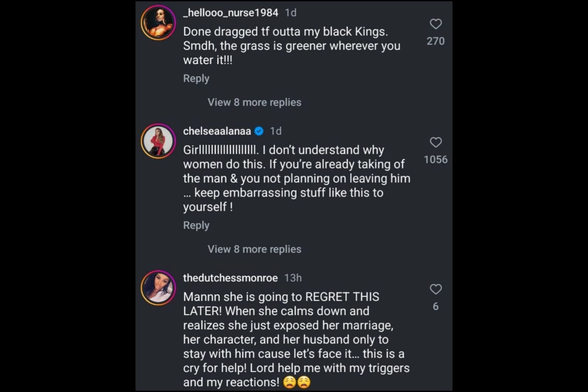Like _hellooo_nurse1984's comment via heart icon
The width and height of the screenshot is (588, 392).
435,24
